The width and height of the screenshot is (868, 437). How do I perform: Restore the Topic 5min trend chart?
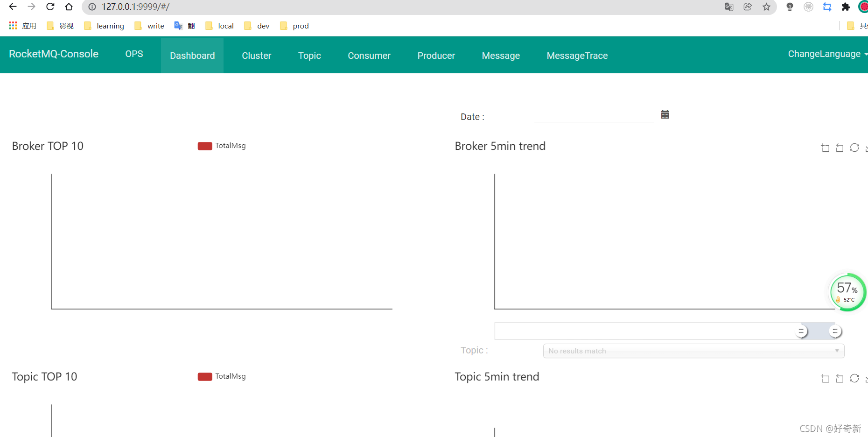coord(854,378)
